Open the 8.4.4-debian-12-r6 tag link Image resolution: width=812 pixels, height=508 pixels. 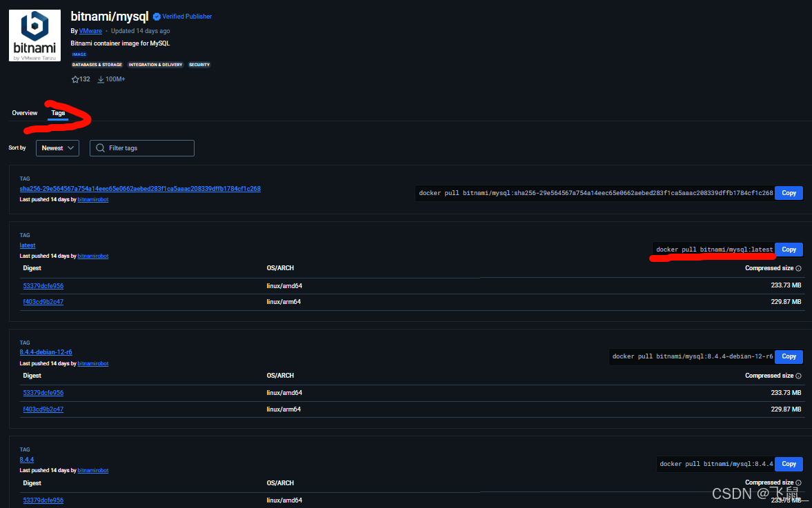pyautogui.click(x=46, y=352)
